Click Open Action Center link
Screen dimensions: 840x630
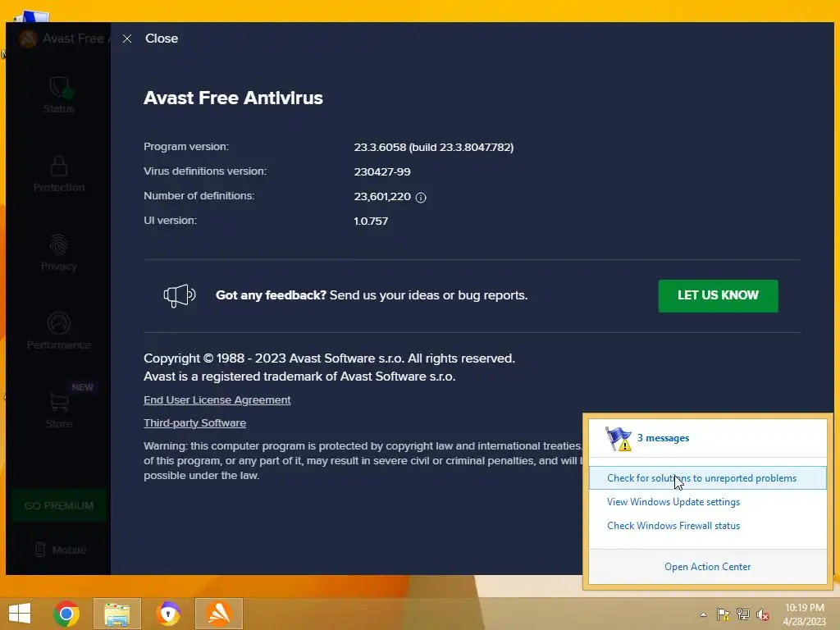[x=707, y=567]
